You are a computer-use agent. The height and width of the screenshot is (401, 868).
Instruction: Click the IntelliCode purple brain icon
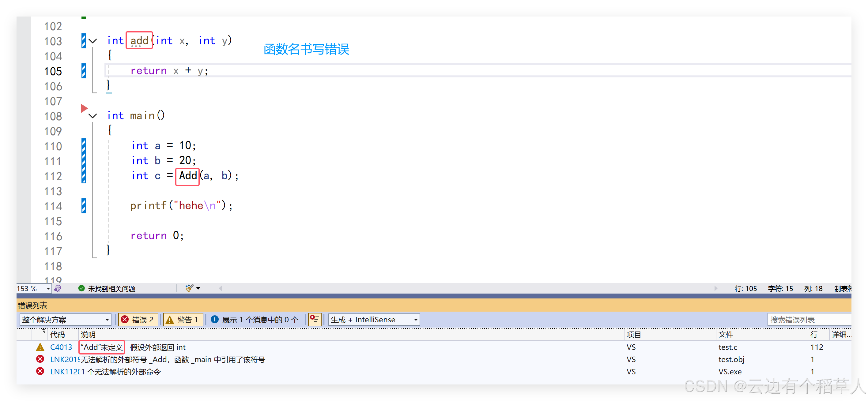point(58,289)
